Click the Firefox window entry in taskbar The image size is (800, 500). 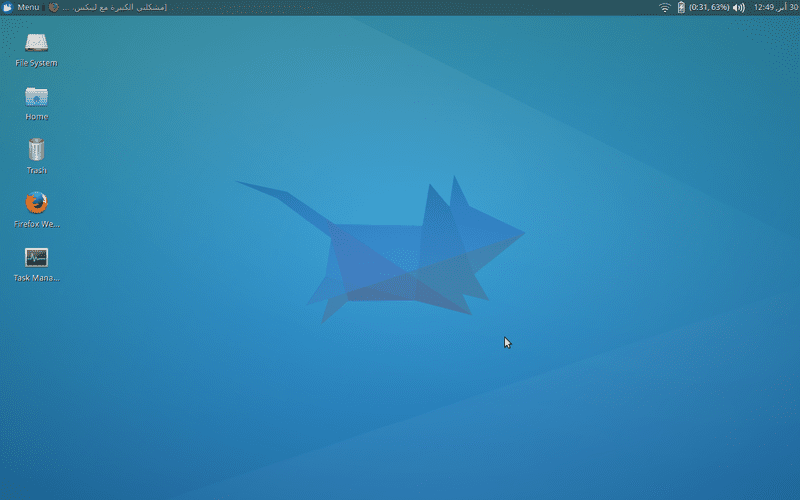coord(108,7)
